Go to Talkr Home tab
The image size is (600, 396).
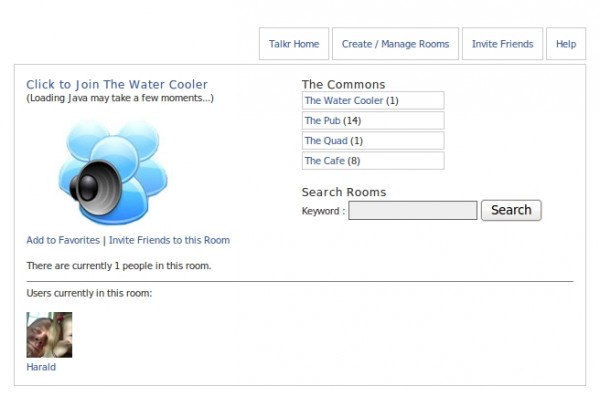pos(294,44)
